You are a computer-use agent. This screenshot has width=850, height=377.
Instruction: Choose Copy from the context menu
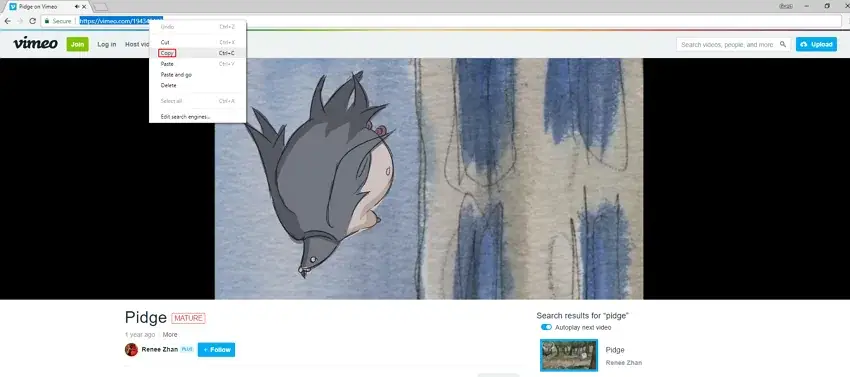tap(167, 53)
